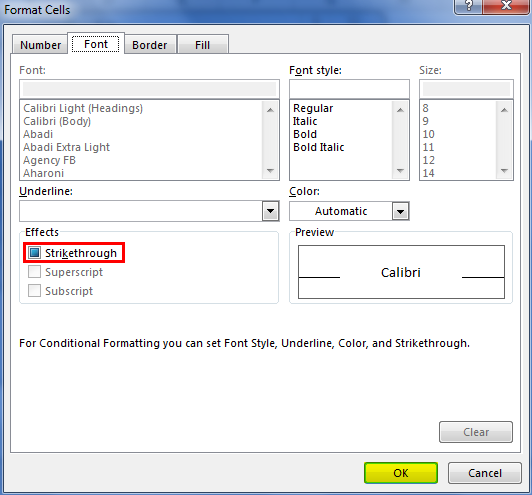Switch to the Number tab
Viewport: 532px width, 495px height.
[x=40, y=45]
